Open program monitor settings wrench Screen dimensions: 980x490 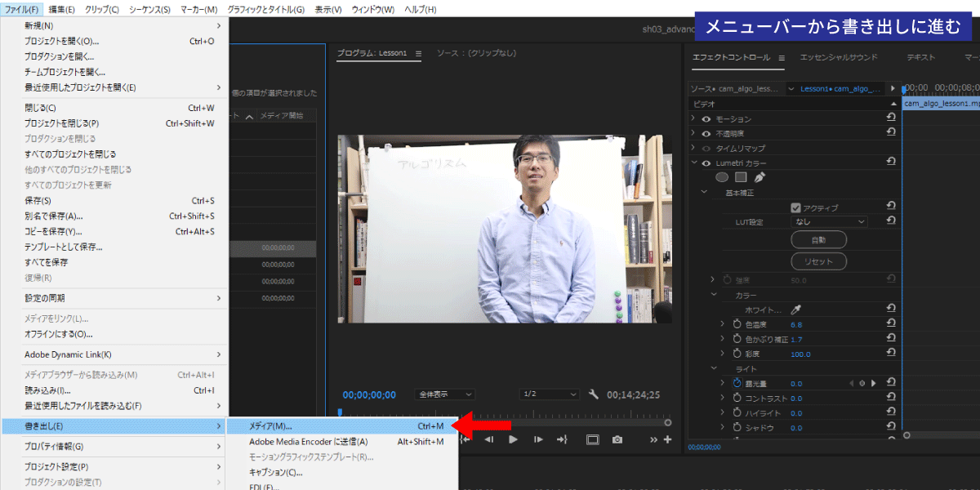[x=594, y=394]
